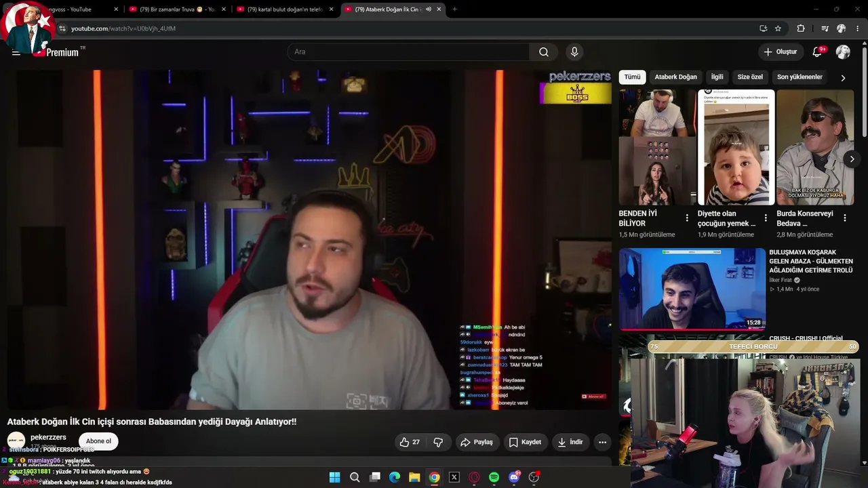Open the Oluştur create menu
The image size is (868, 488).
(x=780, y=52)
